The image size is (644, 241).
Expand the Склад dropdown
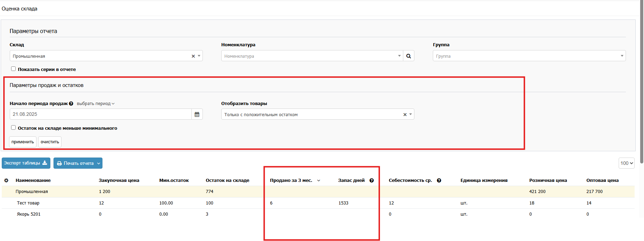[x=199, y=56]
